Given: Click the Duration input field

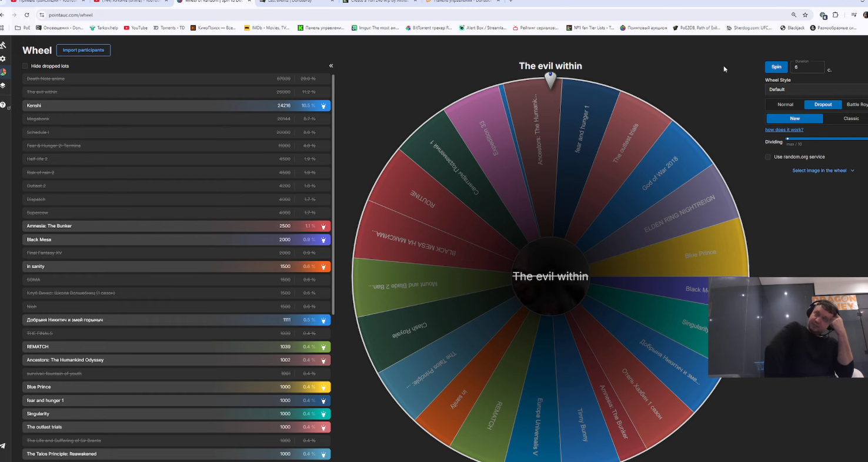Looking at the screenshot, I should 807,67.
